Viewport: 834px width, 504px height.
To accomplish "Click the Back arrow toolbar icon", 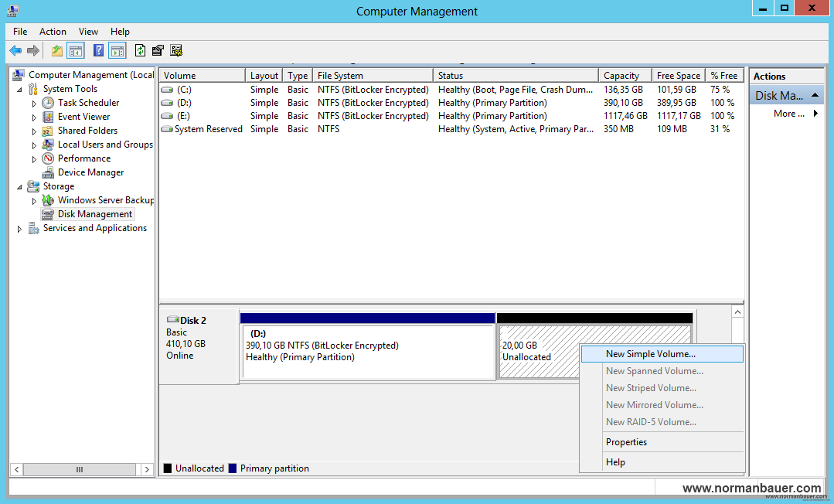I will point(15,51).
